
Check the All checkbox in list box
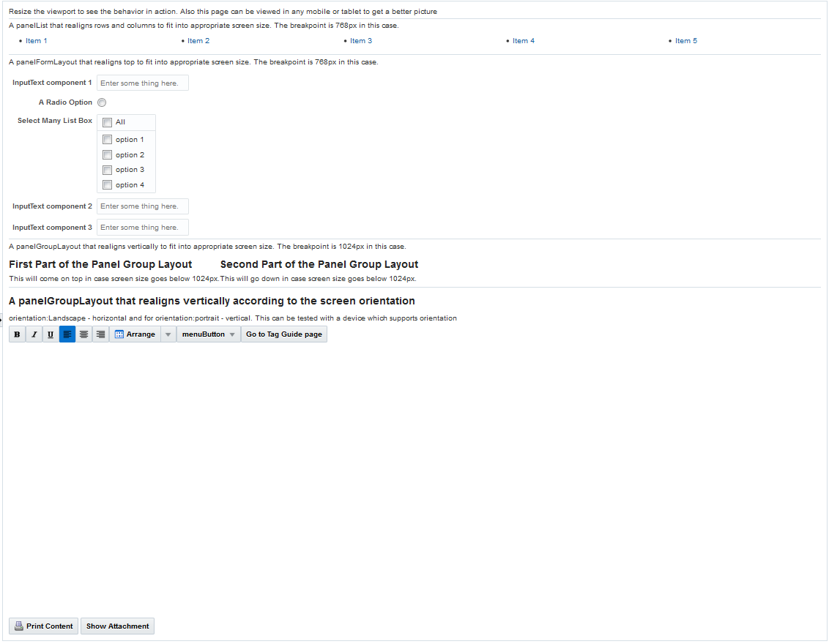[108, 122]
